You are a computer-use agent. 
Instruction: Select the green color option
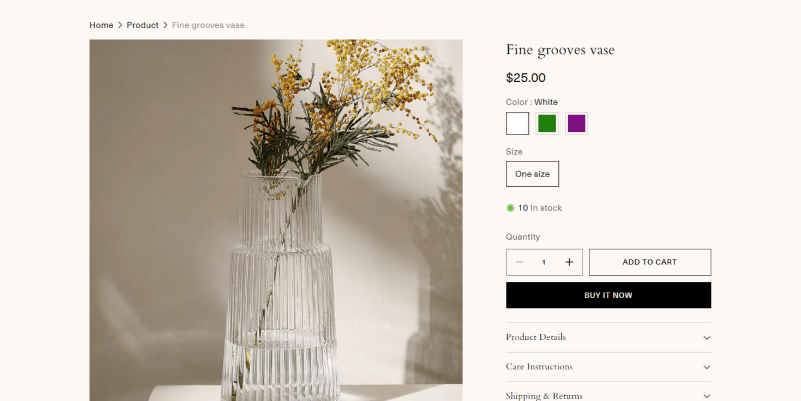tap(547, 124)
